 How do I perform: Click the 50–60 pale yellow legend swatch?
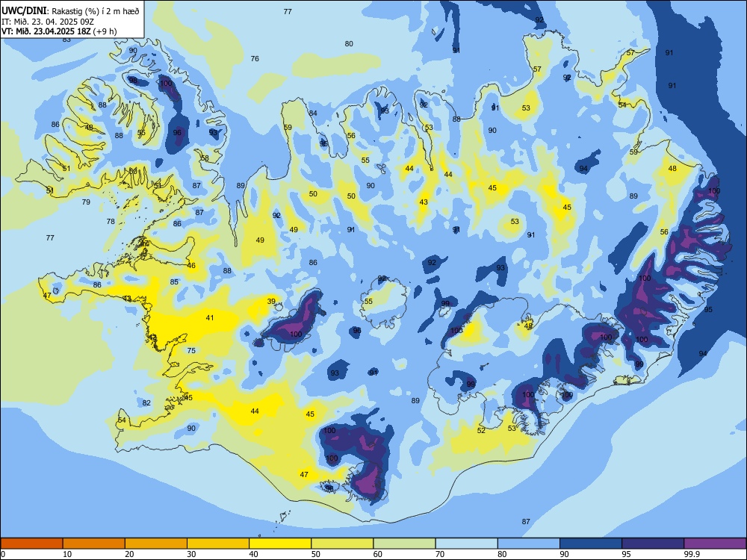coord(342,544)
